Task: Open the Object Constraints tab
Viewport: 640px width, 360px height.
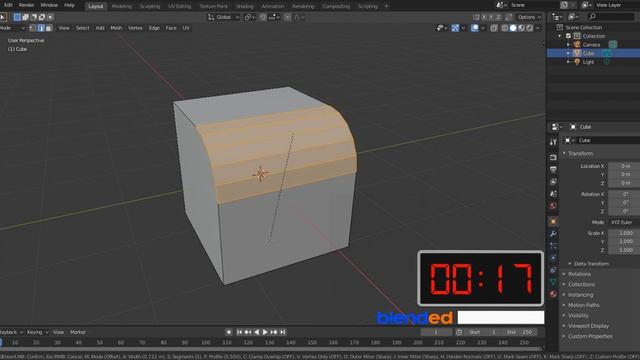Action: (x=553, y=270)
